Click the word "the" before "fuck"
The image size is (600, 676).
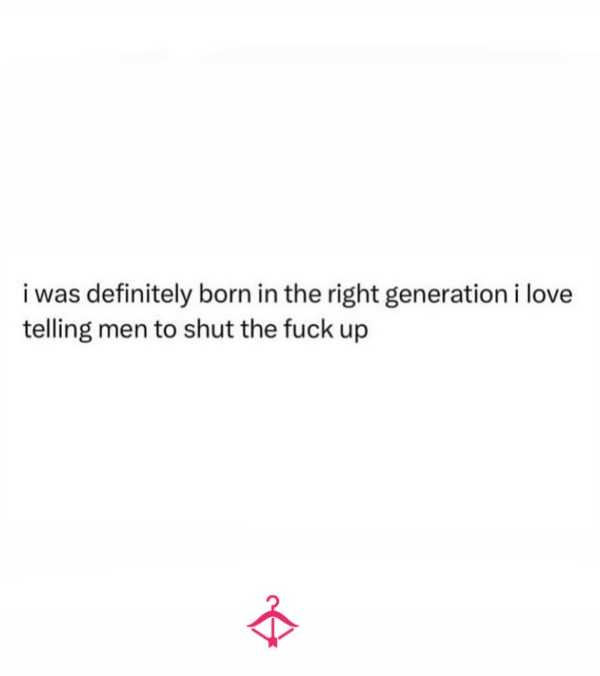point(259,329)
